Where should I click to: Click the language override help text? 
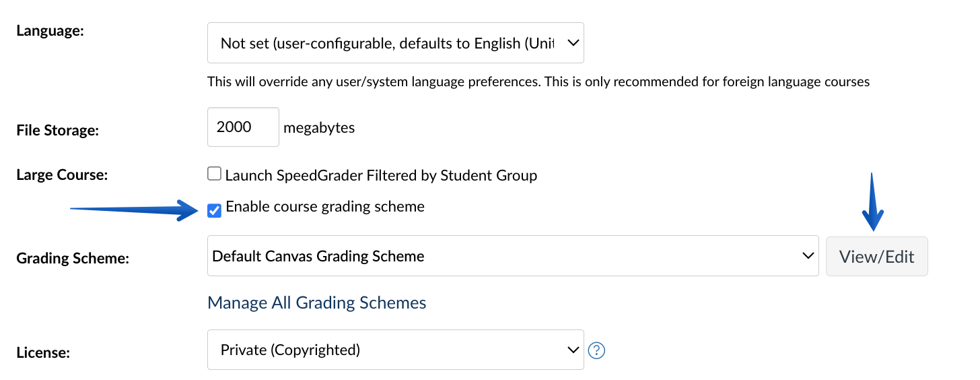[538, 82]
